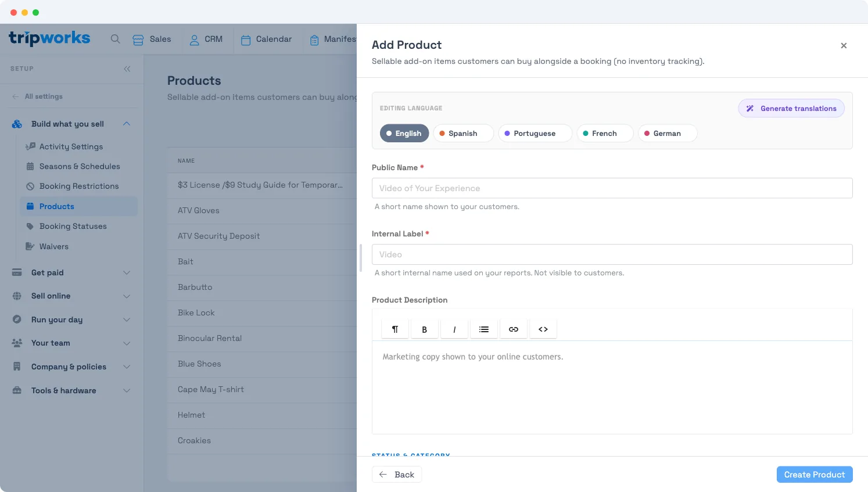The width and height of the screenshot is (868, 492).
Task: Click the macOS red close window button
Action: [x=13, y=12]
